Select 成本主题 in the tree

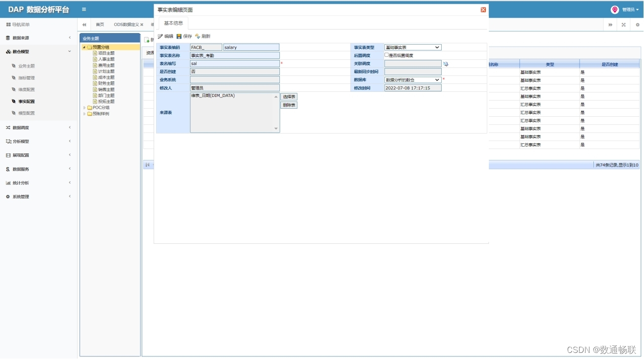(x=106, y=77)
